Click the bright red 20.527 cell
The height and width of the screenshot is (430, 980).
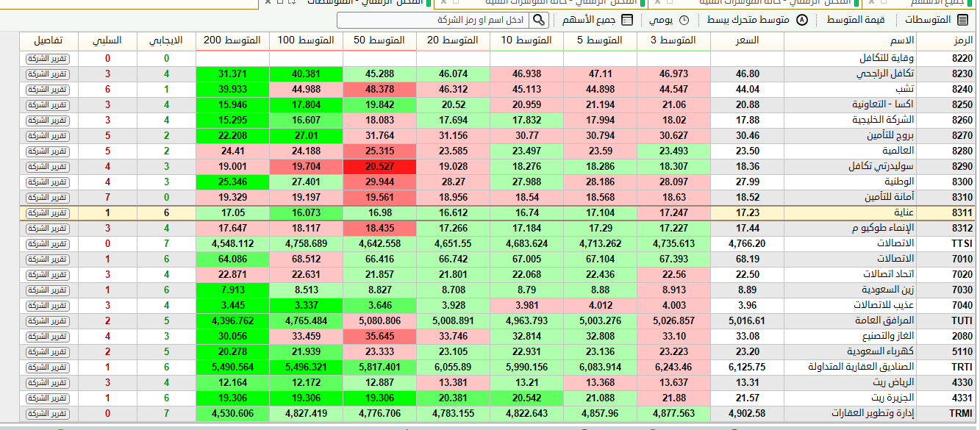coord(379,166)
